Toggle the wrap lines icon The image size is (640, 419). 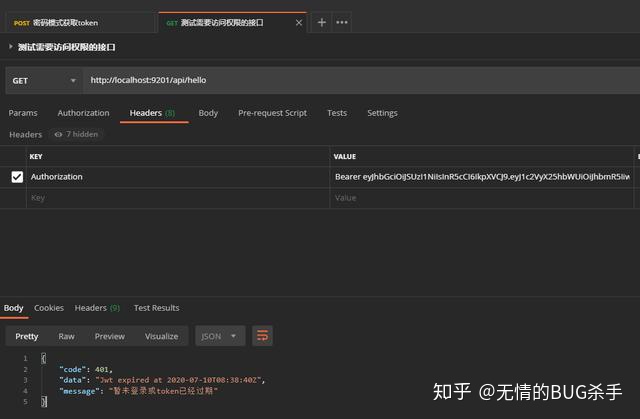262,336
